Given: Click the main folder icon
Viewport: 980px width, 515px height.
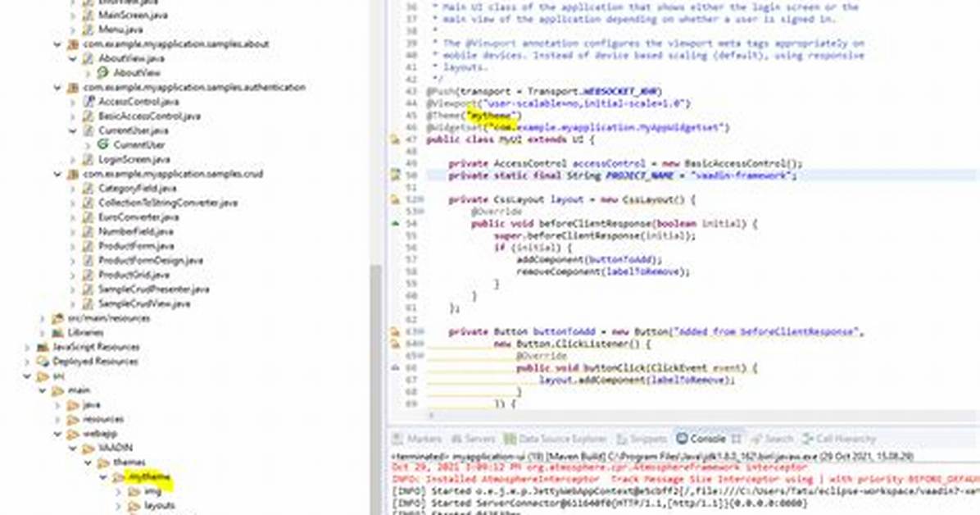Looking at the screenshot, I should coord(58,390).
